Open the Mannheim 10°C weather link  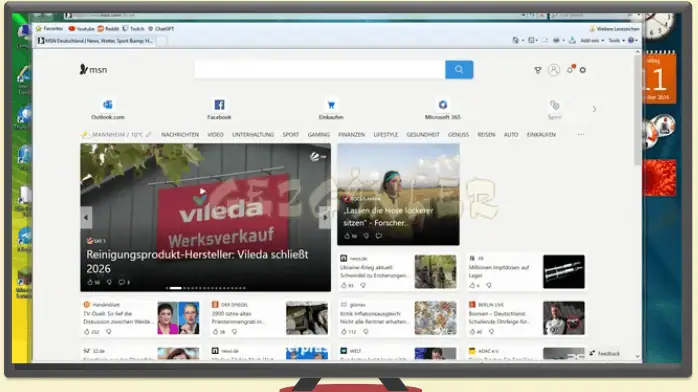[113, 134]
